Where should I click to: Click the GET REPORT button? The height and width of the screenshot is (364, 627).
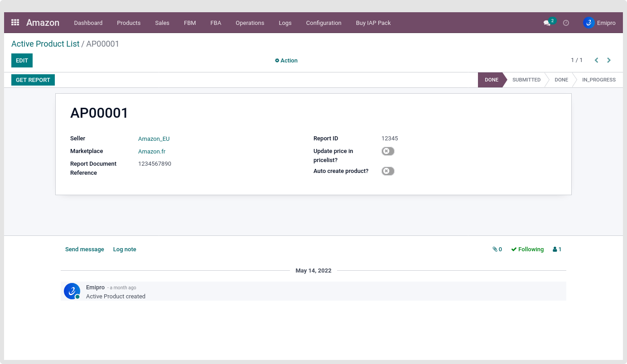pos(33,80)
